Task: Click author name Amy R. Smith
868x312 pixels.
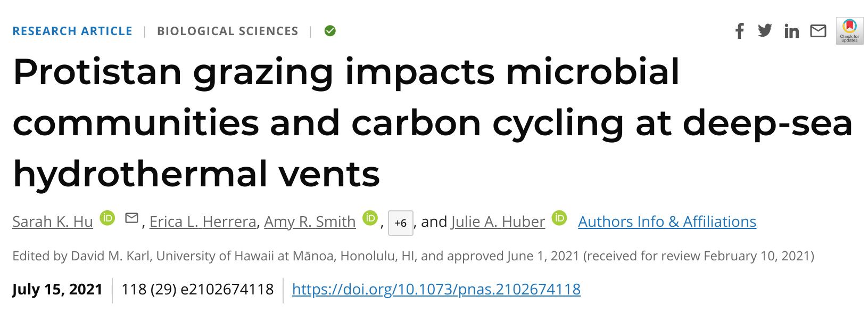Action: [x=310, y=221]
